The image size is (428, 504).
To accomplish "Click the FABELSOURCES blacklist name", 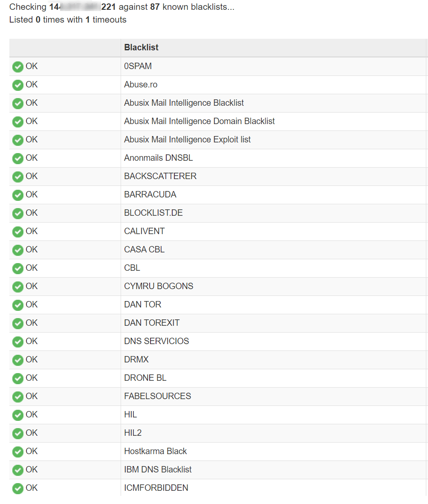I will coord(157,396).
